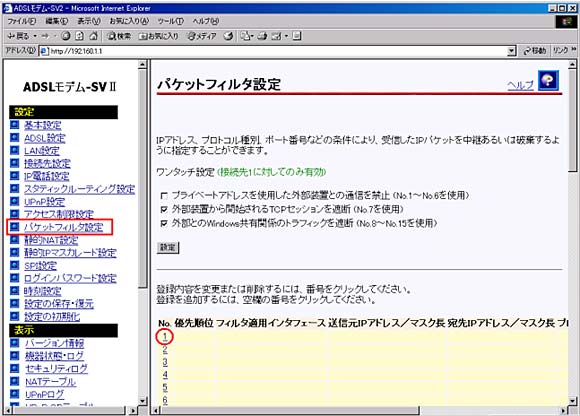Open the ヘルプ(H) menu
580x416 pixels.
click(206, 21)
